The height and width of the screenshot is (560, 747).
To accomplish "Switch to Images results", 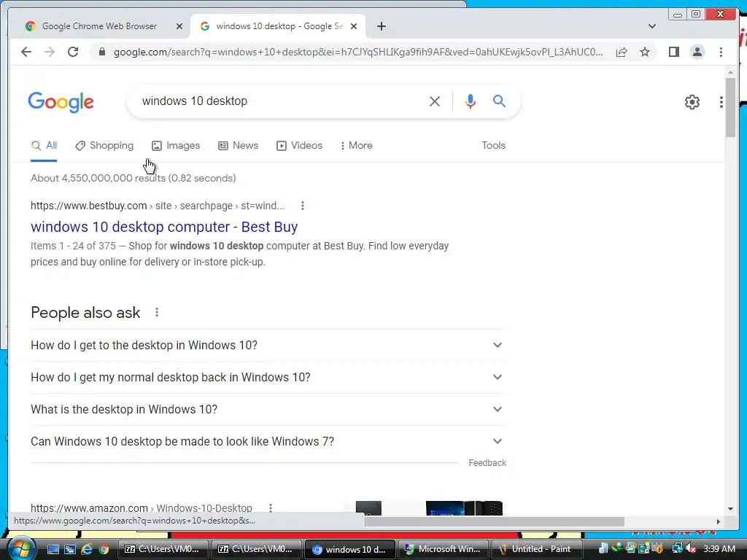I will click(176, 146).
